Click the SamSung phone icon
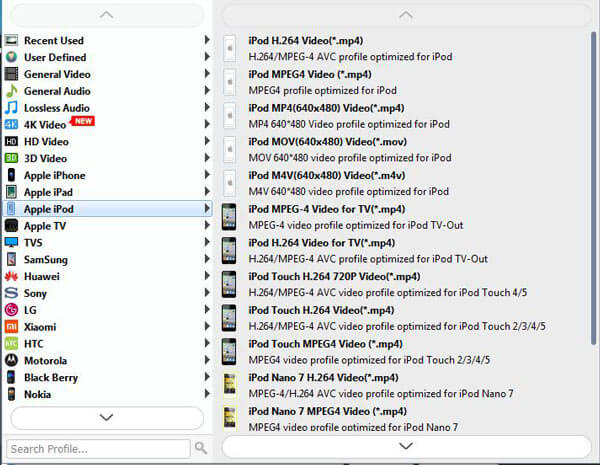This screenshot has height=465, width=600. pos(11,259)
